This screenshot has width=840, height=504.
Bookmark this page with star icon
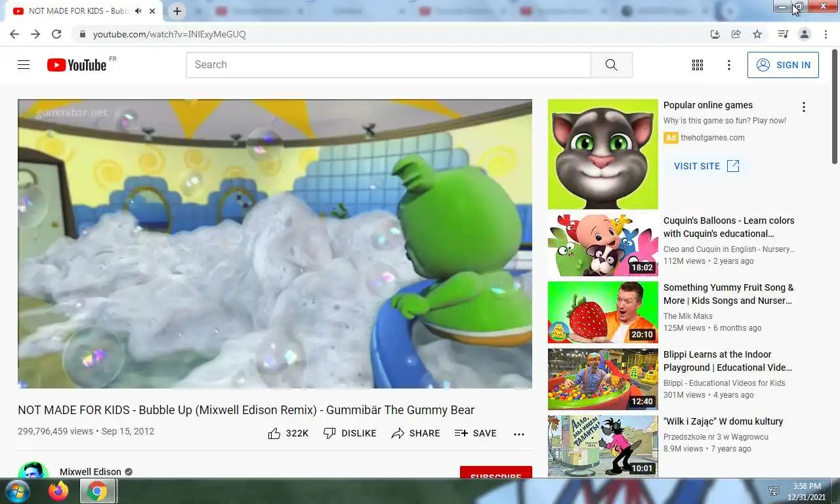coord(757,34)
